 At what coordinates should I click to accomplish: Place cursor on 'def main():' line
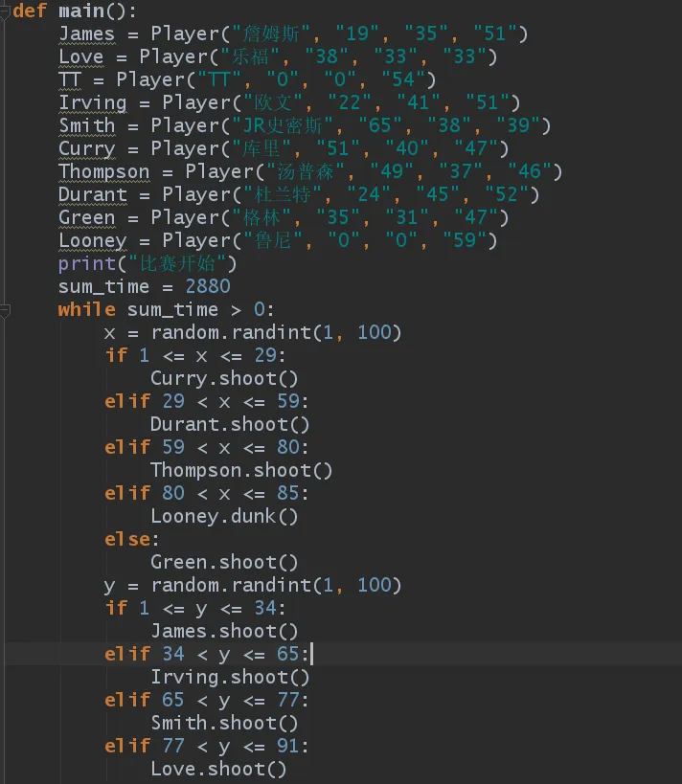[74, 11]
